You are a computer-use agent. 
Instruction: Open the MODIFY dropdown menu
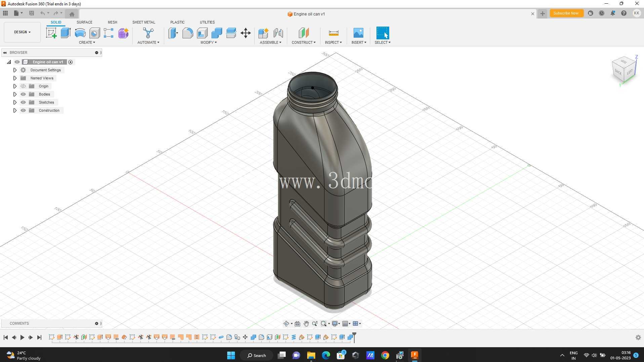click(x=208, y=42)
